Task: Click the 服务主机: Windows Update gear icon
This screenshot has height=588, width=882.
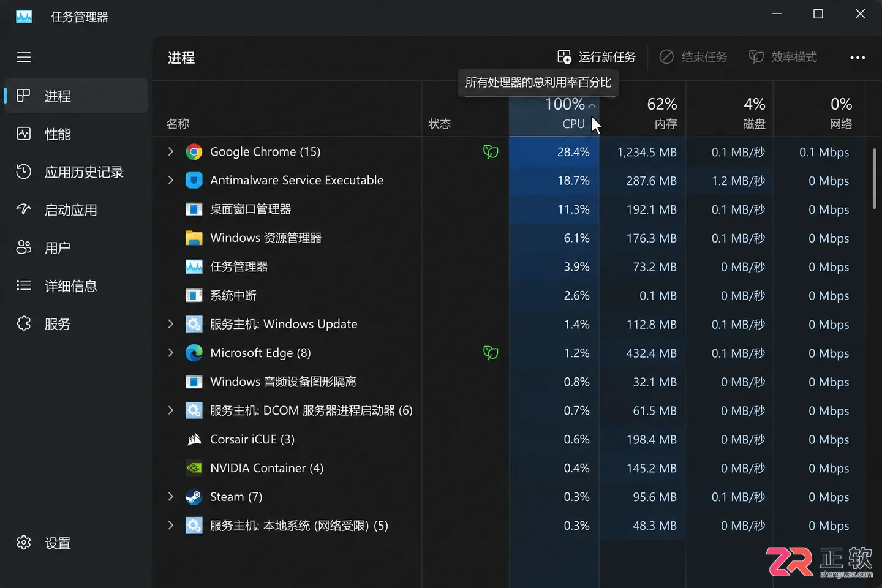Action: pyautogui.click(x=194, y=324)
